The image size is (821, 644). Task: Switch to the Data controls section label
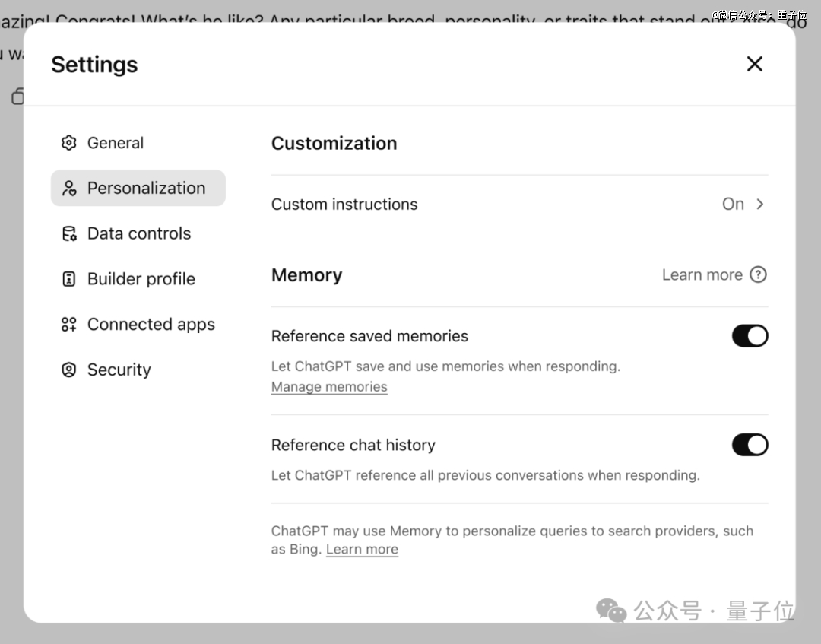pyautogui.click(x=139, y=234)
